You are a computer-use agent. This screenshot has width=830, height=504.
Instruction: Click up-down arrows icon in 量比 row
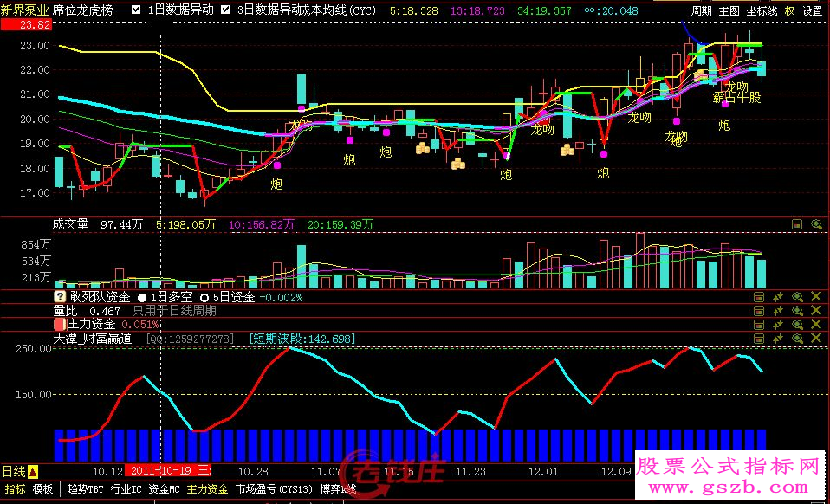[x=778, y=311]
